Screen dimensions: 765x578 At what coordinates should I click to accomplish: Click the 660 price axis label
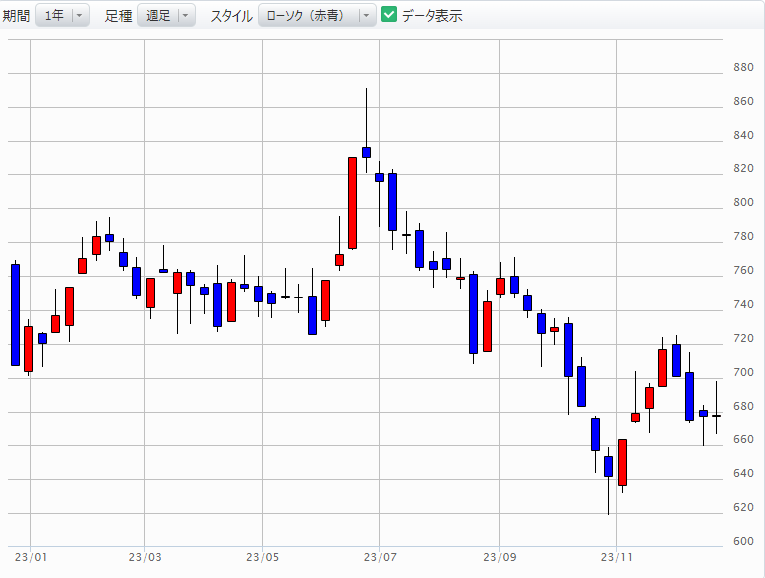[744, 439]
